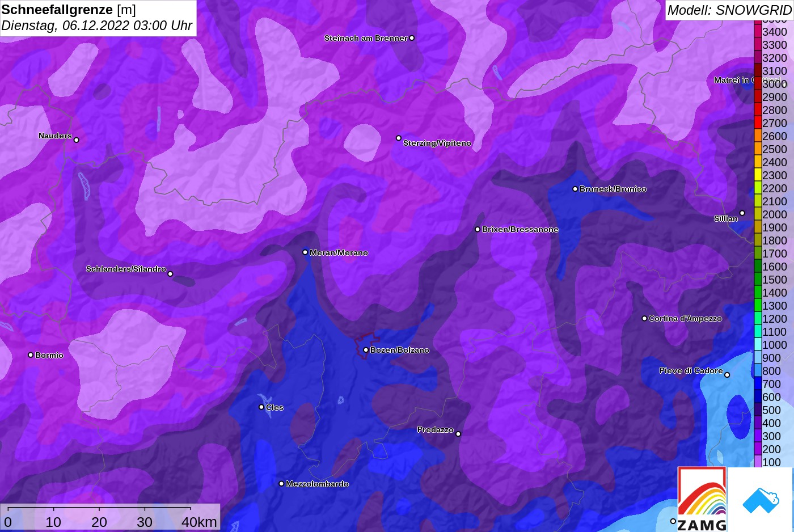Click the Predazzo location dot
Viewport: 794px width, 532px height.
coord(458,434)
